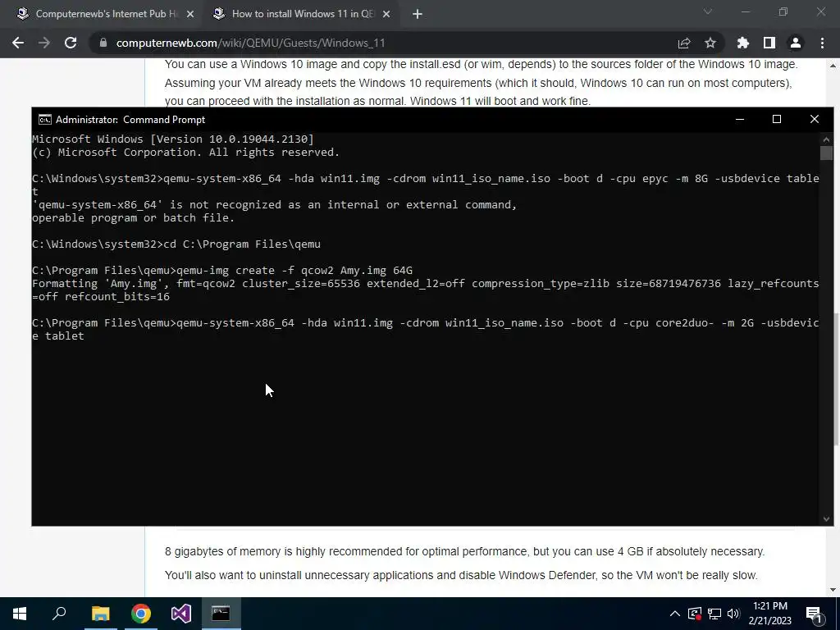Open Windows notification center
Screen dimensions: 840x630
tap(815, 614)
